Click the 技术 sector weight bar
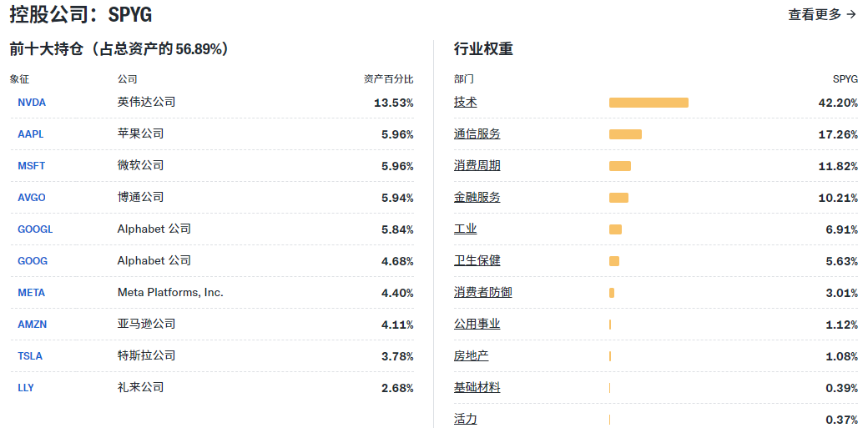868x428 pixels. [648, 103]
